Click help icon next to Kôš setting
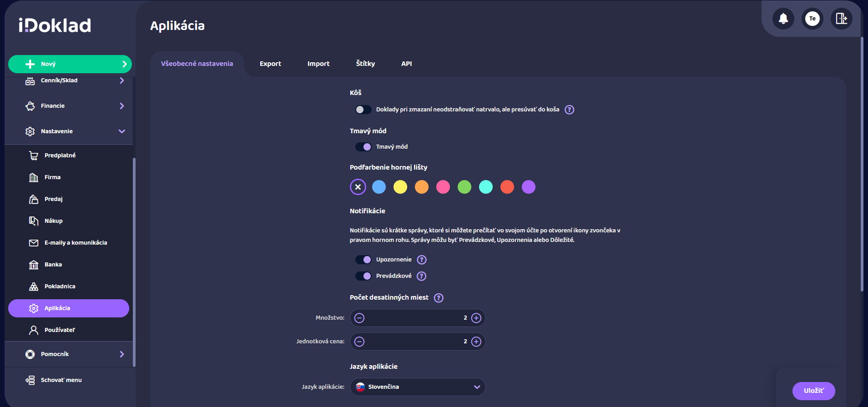 (569, 110)
